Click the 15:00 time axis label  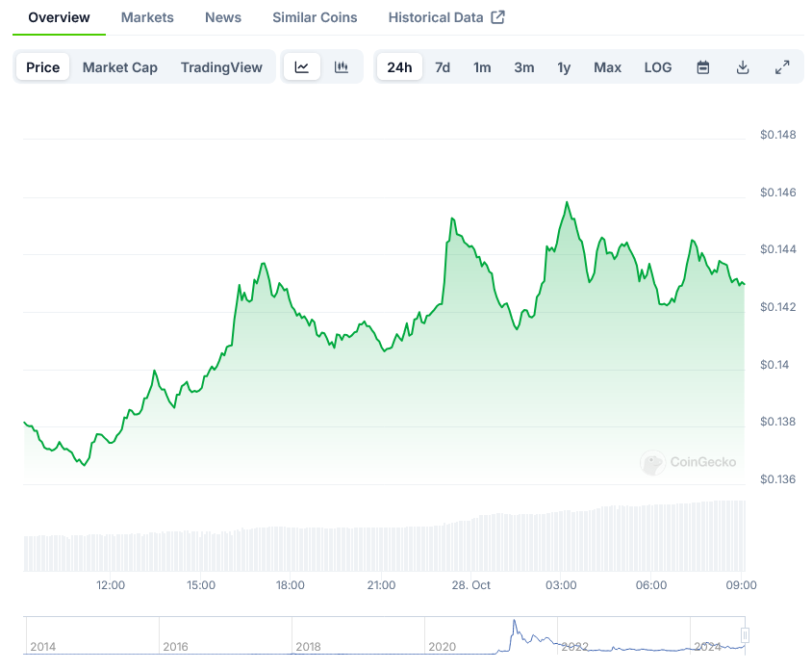[x=201, y=585]
